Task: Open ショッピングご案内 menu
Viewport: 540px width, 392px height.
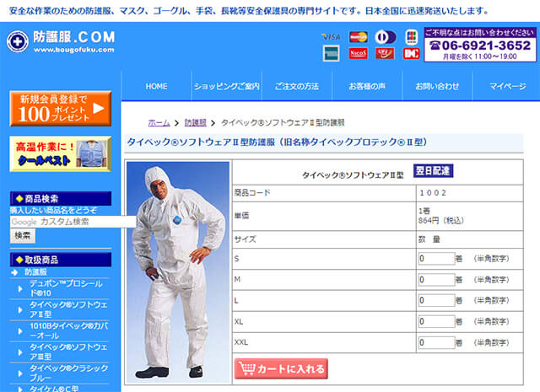Action: (x=227, y=86)
